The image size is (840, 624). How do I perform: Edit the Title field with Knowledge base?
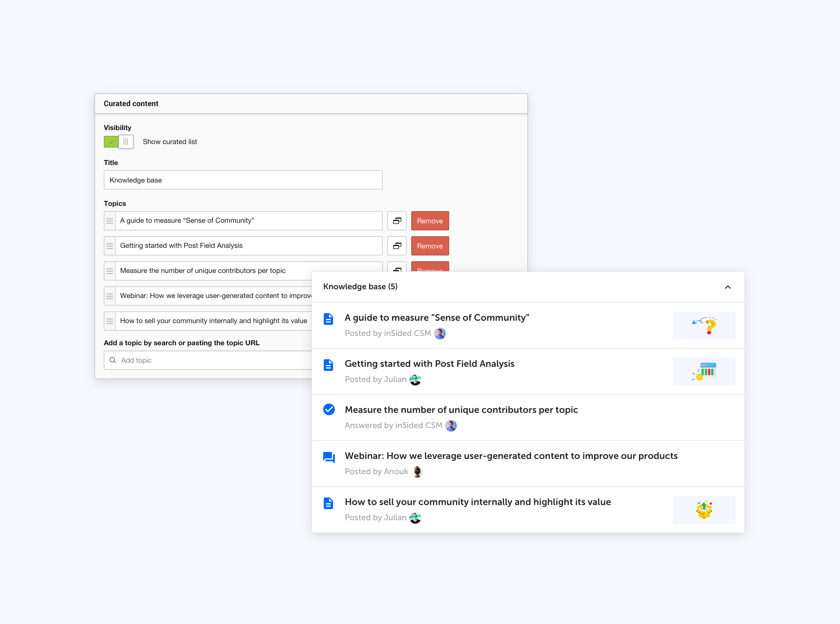pos(243,180)
